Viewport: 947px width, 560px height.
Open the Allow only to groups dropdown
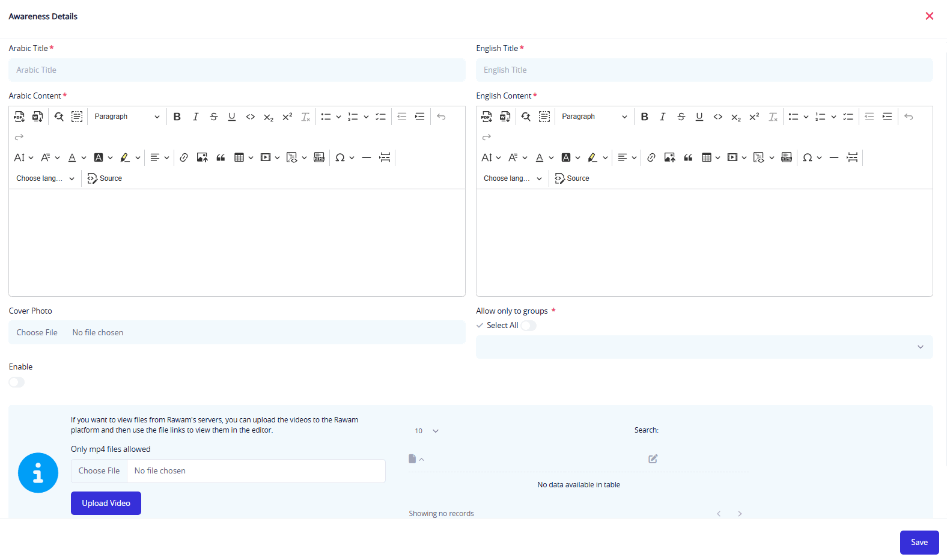pyautogui.click(x=704, y=347)
